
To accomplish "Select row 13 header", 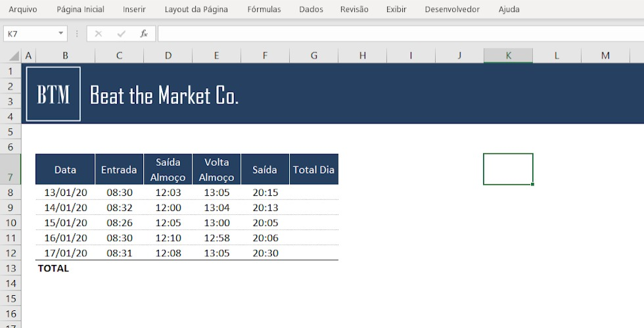I will (11, 268).
